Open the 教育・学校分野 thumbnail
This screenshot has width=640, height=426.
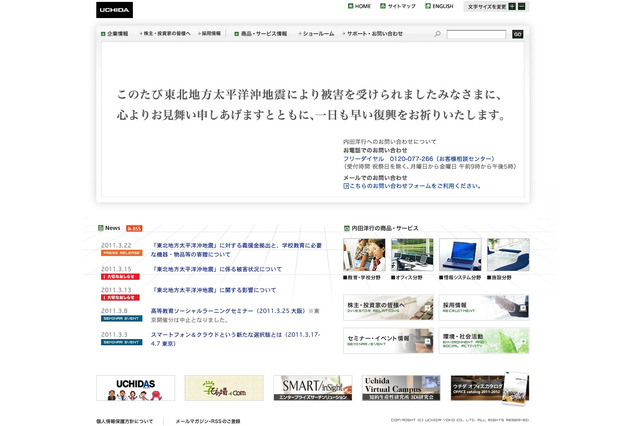point(364,255)
